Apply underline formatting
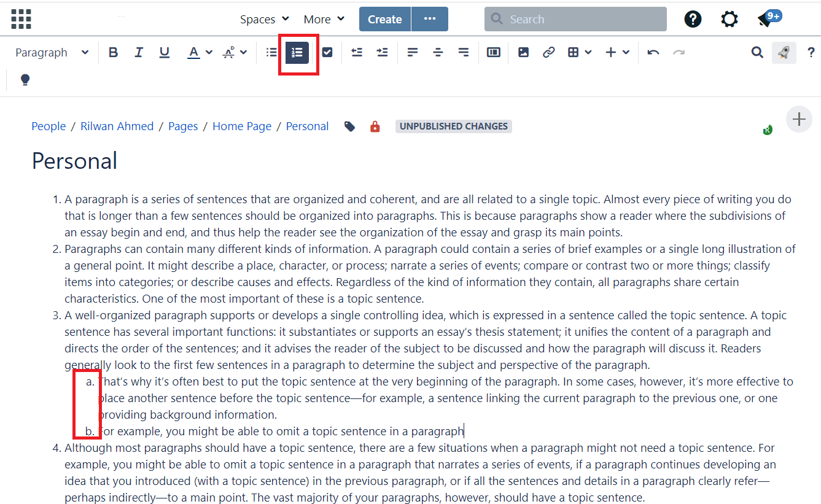The width and height of the screenshot is (821, 504). [x=164, y=53]
